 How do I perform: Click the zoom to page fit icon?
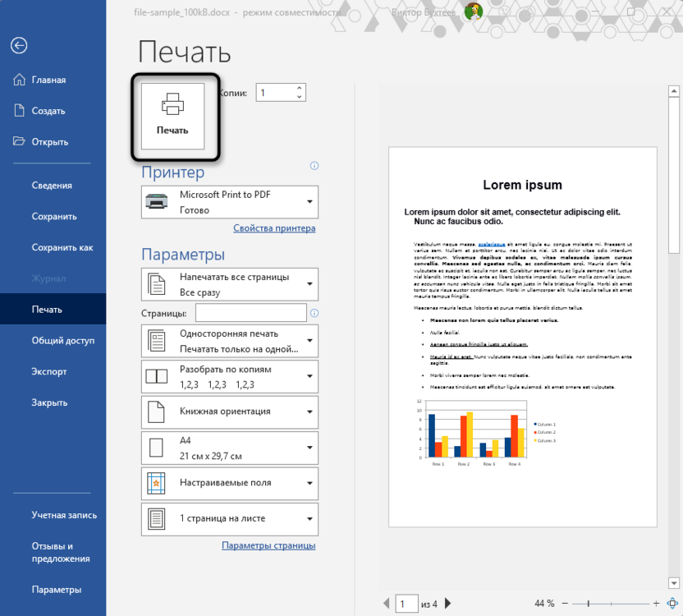pos(672,604)
